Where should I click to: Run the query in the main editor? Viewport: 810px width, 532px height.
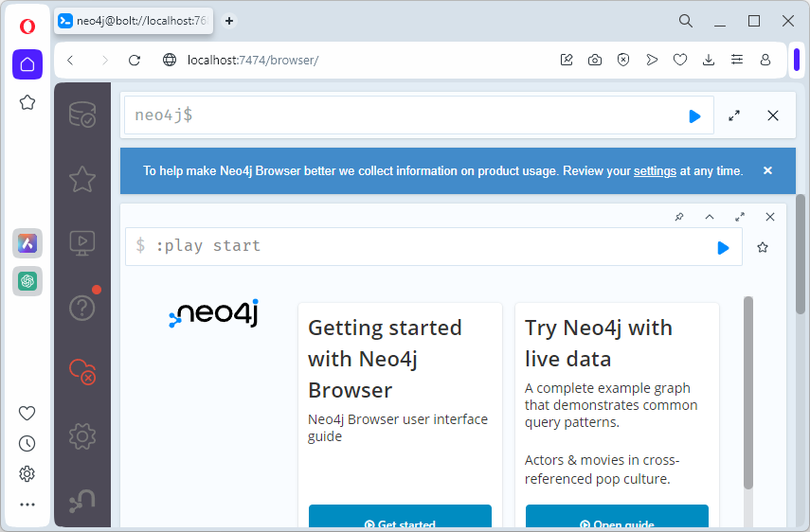[694, 116]
